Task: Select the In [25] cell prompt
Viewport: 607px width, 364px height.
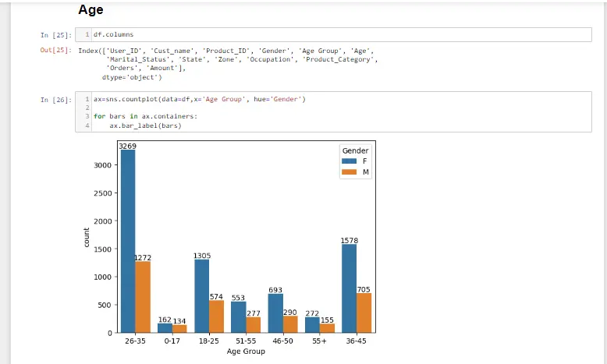Action: (56, 35)
